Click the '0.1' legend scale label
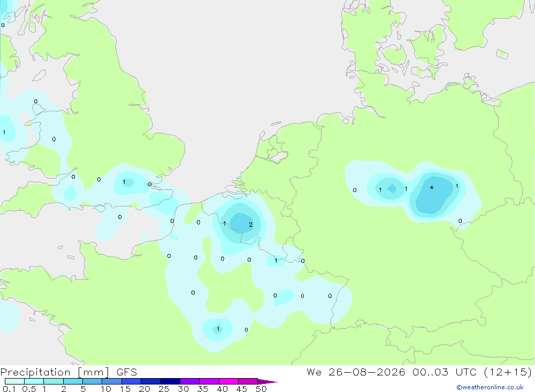535x392 pixels. [x=9, y=389]
